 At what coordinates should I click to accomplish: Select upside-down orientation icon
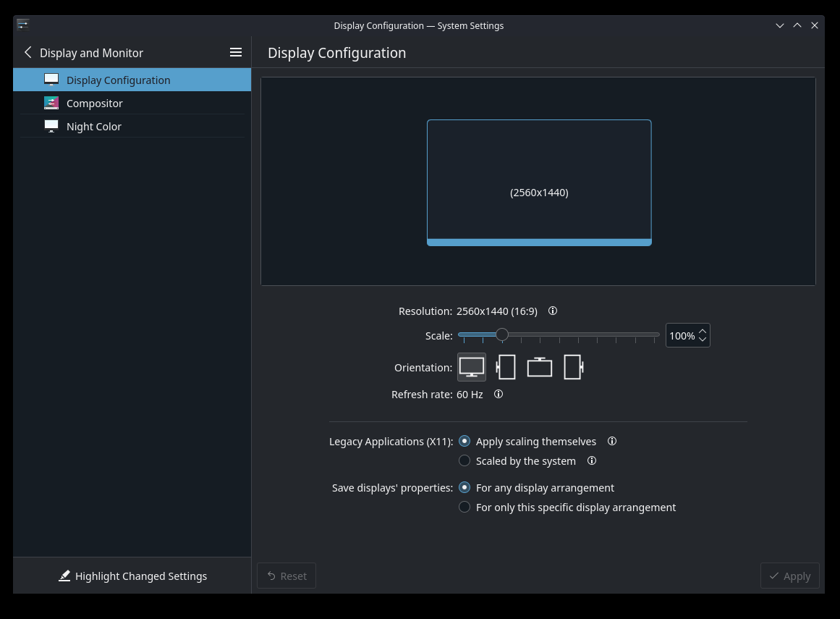(540, 367)
